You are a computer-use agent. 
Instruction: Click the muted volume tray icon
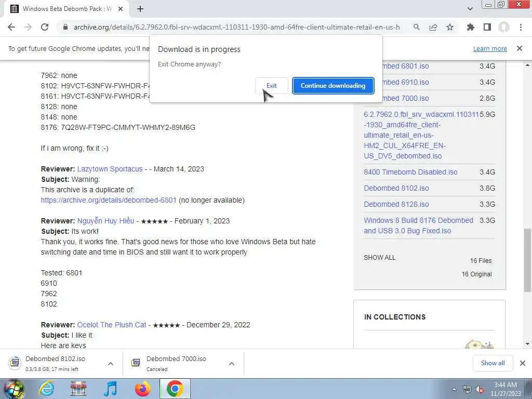click(480, 390)
